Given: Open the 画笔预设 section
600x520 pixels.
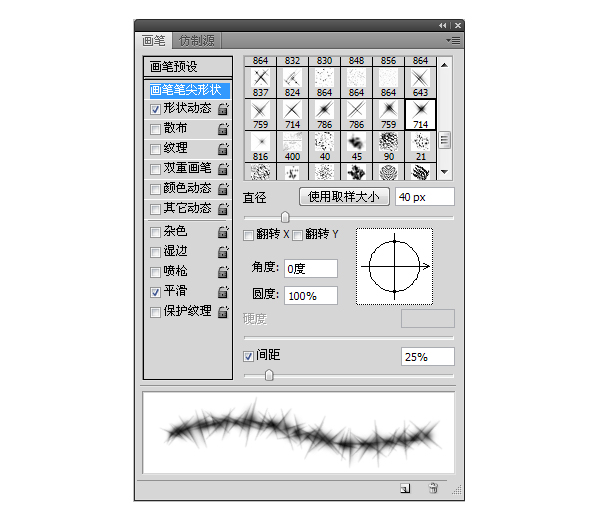Looking at the screenshot, I should [x=188, y=67].
